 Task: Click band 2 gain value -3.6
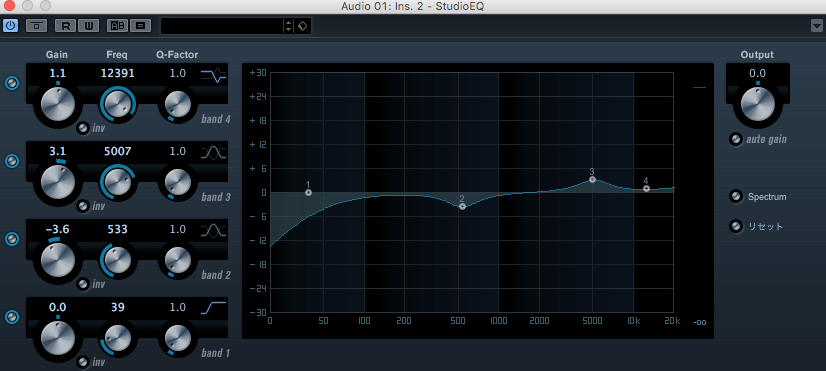[x=57, y=229]
